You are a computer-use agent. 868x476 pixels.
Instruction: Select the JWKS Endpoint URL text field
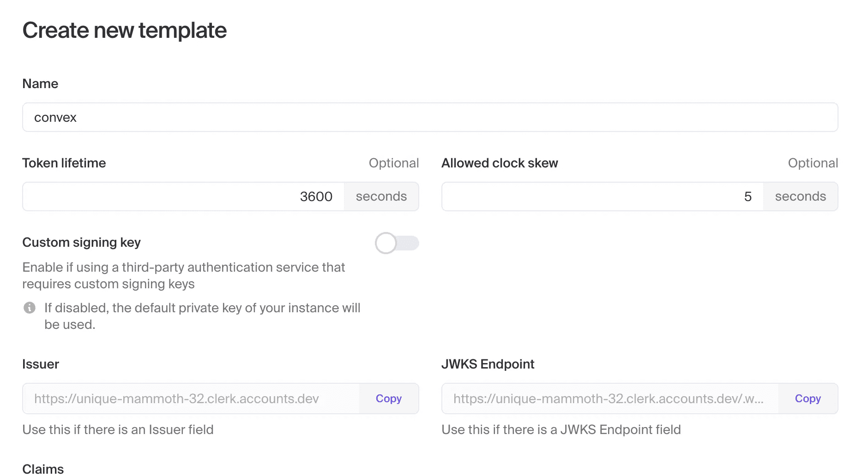(609, 399)
